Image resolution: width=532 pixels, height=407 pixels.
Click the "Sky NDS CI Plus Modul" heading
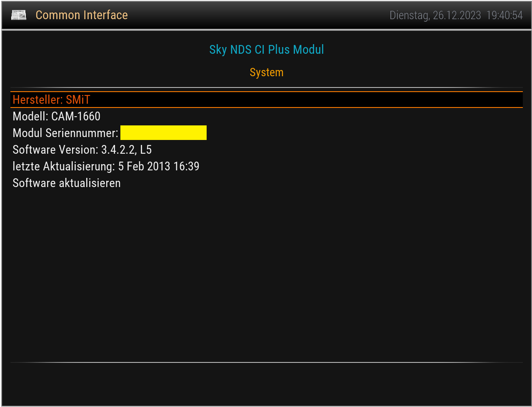266,50
